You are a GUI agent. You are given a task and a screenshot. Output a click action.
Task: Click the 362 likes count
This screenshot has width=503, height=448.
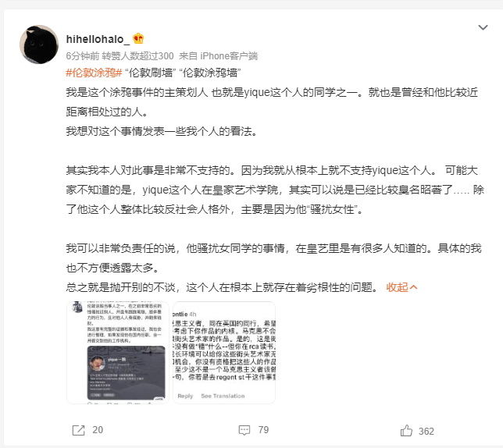click(x=426, y=431)
